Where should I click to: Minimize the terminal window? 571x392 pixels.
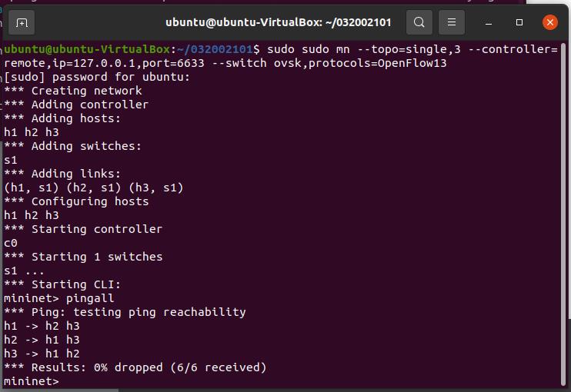(489, 23)
